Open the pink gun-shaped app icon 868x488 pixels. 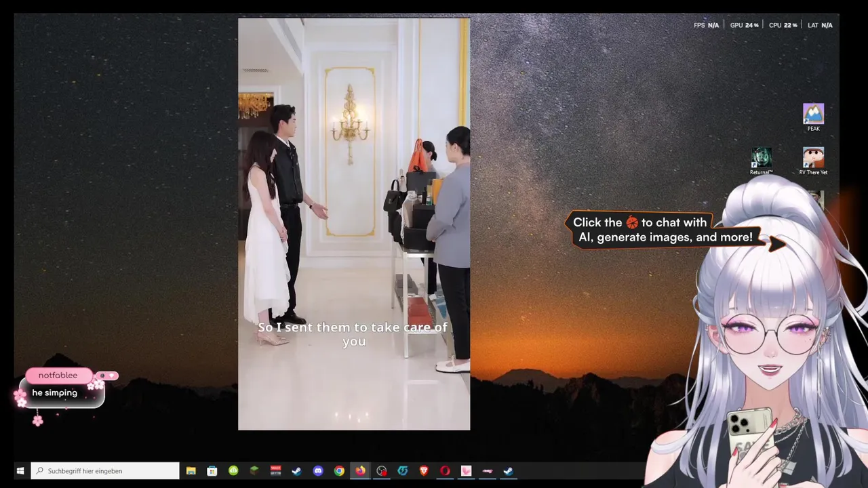point(487,471)
